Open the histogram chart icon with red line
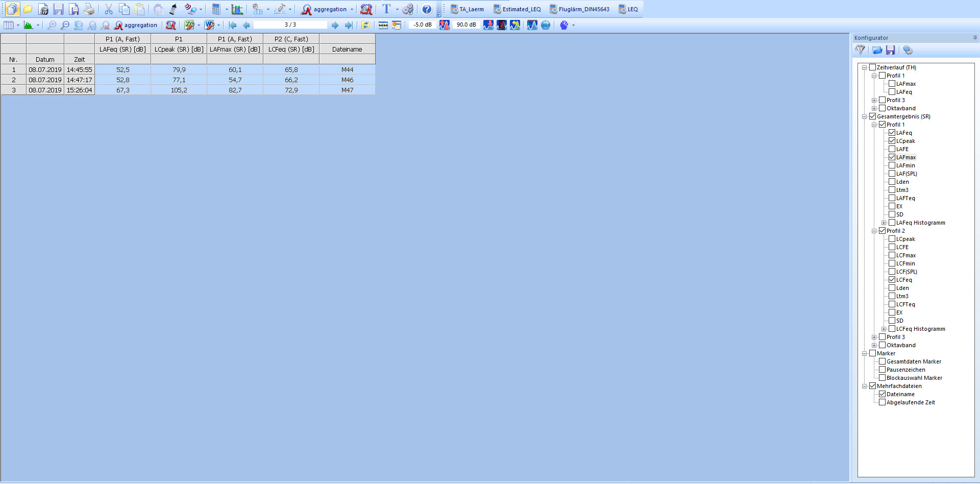This screenshot has width=980, height=484. point(237,9)
